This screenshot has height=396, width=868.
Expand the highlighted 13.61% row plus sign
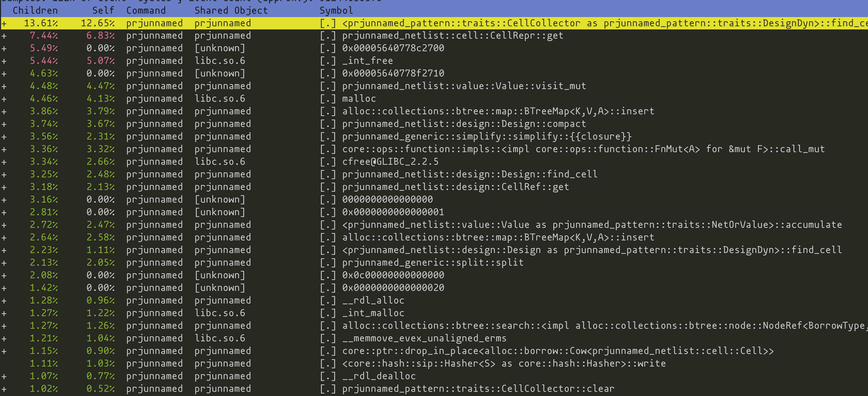coord(4,24)
